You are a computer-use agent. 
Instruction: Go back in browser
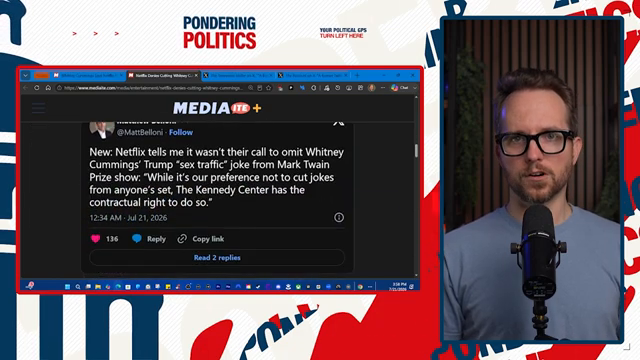click(x=25, y=88)
